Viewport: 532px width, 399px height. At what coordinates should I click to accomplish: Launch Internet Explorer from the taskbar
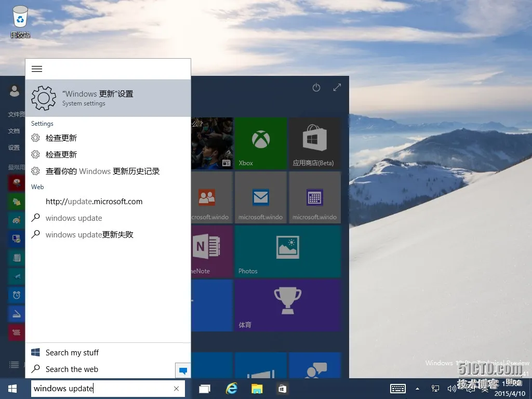[231, 389]
